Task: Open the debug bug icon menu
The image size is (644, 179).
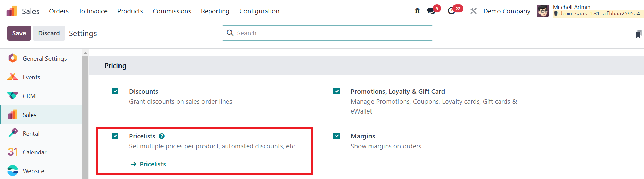Action: click(417, 11)
